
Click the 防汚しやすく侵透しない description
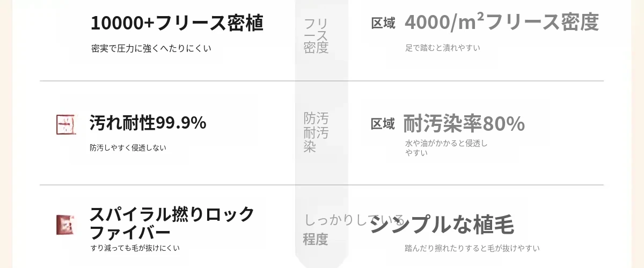[x=128, y=147]
